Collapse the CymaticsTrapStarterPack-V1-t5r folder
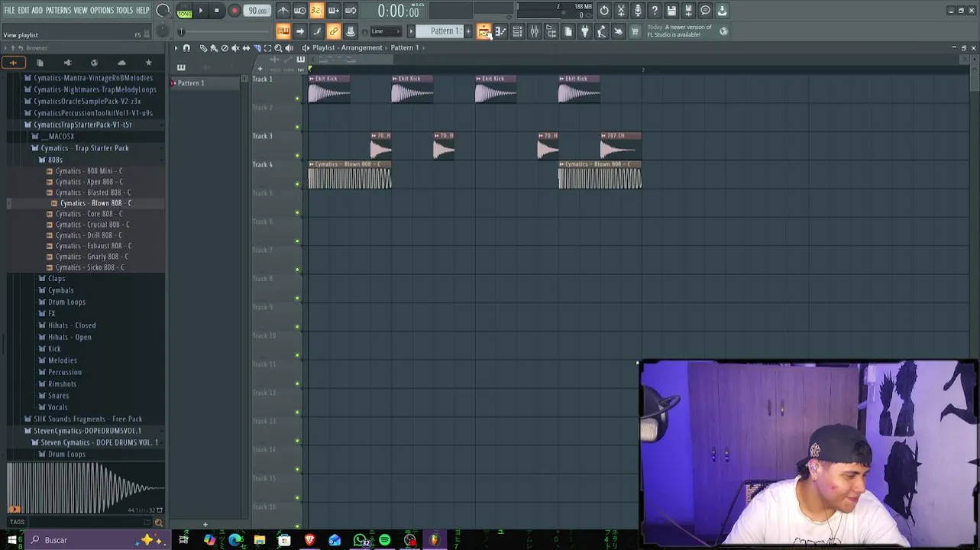 point(82,125)
